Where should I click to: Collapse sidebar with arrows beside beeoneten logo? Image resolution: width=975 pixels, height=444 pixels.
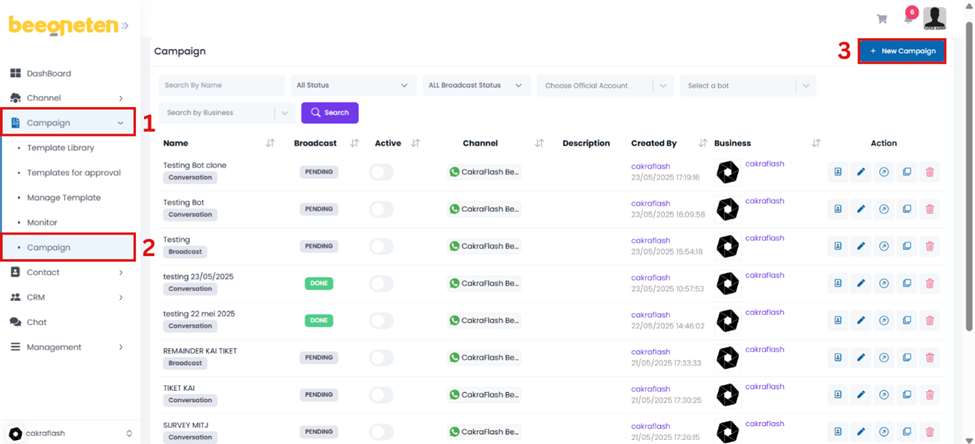coord(126,26)
